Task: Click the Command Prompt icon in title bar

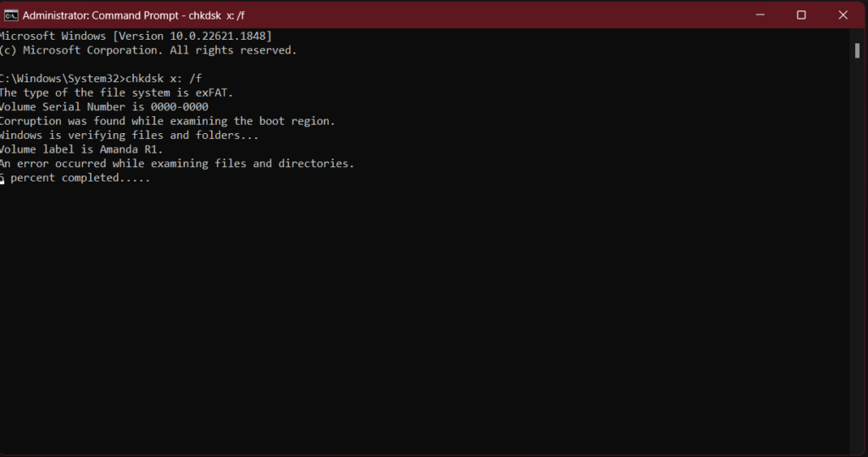Action: pyautogui.click(x=10, y=15)
